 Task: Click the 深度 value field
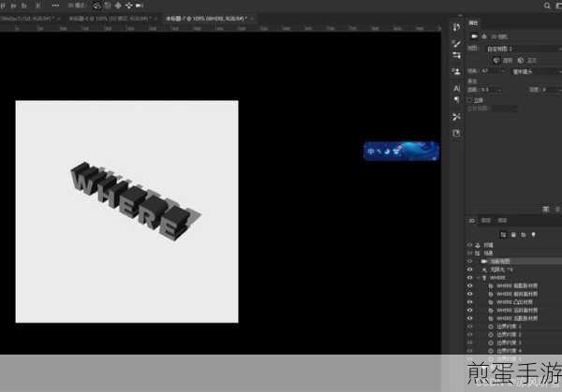click(550, 90)
